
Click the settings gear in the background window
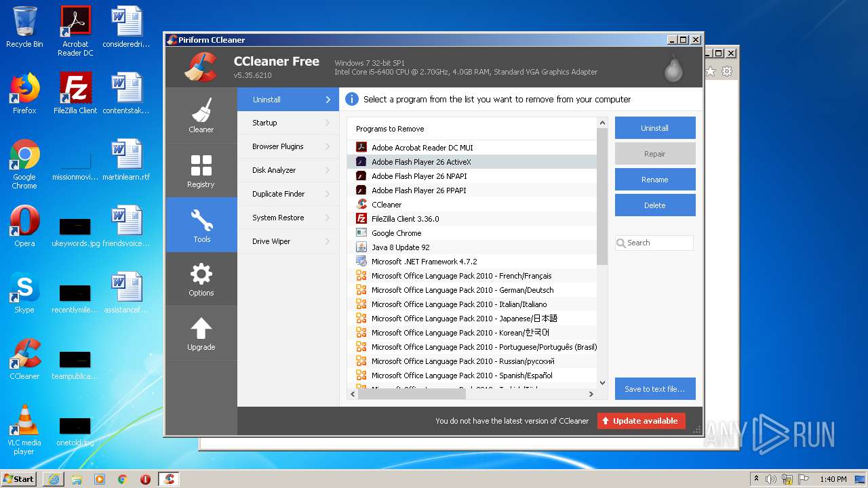coord(727,71)
